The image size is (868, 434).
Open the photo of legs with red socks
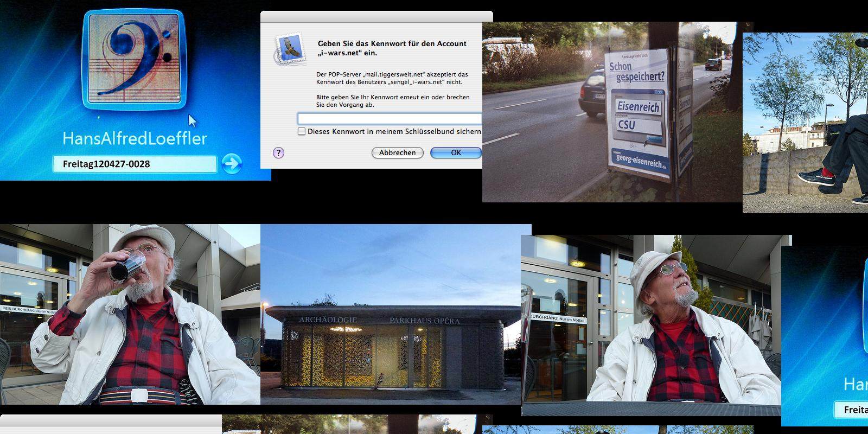(x=806, y=123)
